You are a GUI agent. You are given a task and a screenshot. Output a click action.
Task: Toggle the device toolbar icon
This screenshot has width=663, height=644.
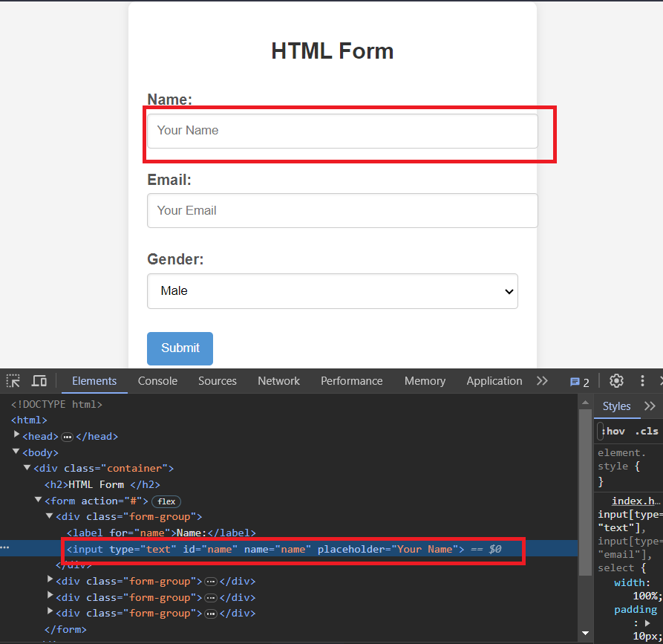coord(39,381)
